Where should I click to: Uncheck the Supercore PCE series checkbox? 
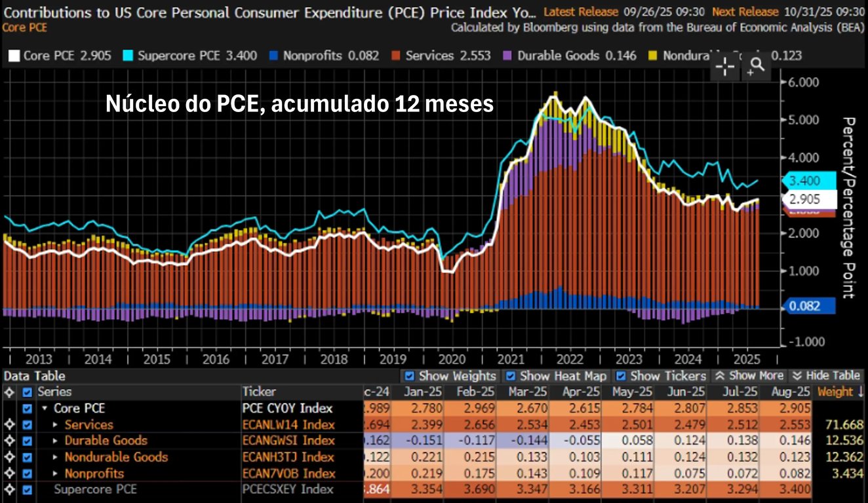pos(27,489)
